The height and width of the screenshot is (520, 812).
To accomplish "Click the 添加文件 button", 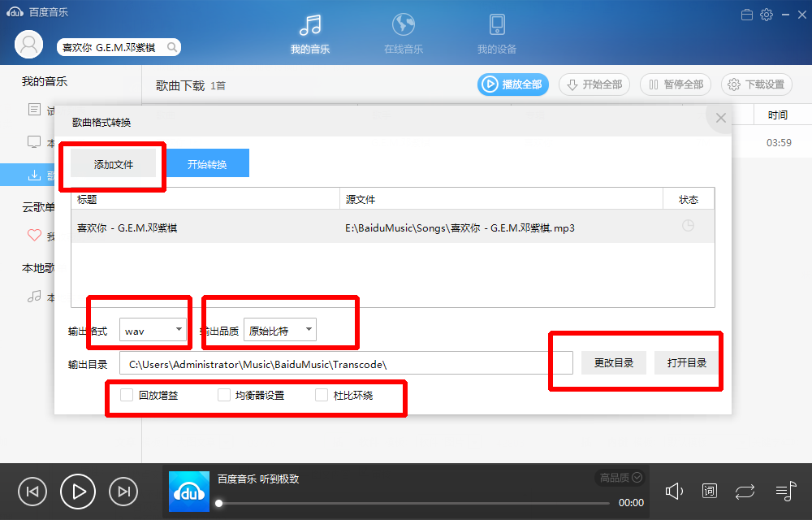I will 112,162.
